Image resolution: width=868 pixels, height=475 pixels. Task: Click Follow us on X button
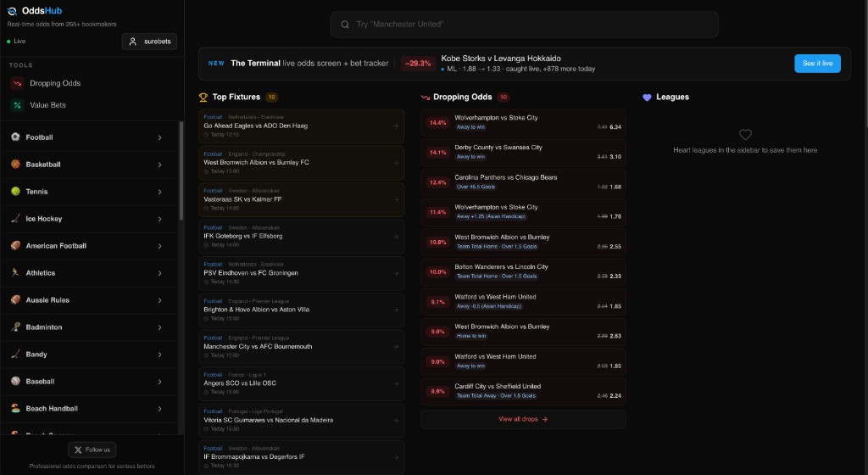pos(92,450)
